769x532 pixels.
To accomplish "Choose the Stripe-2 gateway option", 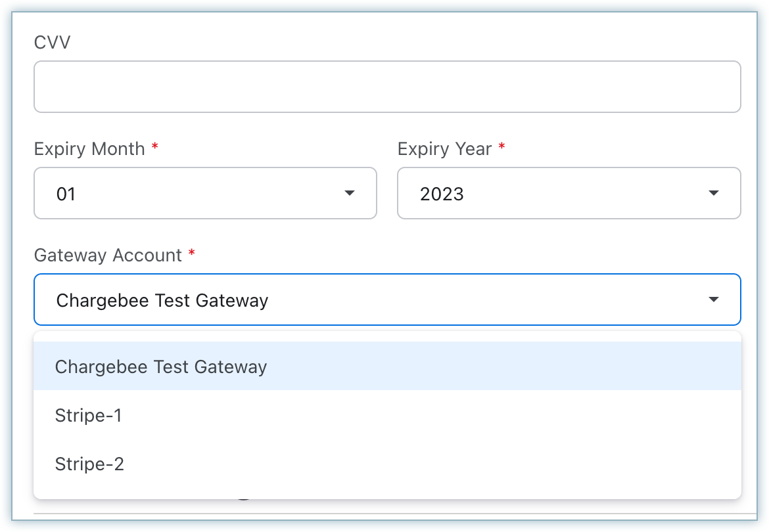I will (89, 464).
